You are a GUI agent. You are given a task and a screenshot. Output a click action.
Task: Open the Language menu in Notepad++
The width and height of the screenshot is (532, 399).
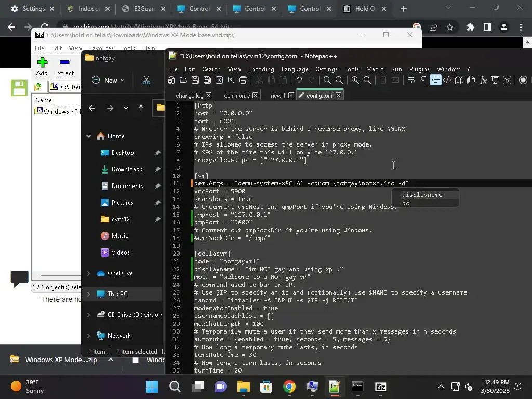pyautogui.click(x=295, y=69)
